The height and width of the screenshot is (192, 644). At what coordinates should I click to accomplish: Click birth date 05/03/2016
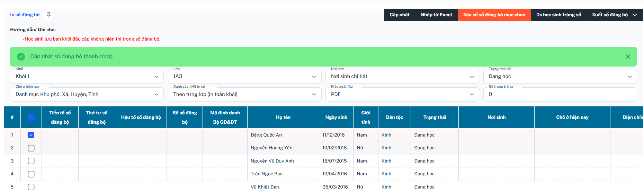(x=335, y=187)
